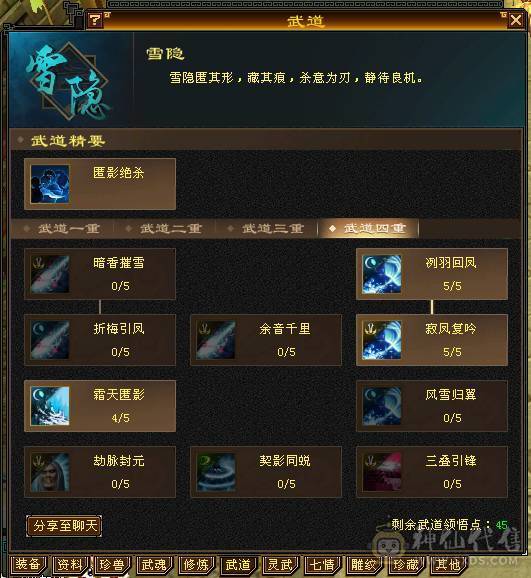Choose the 劫脉封元 skill icon

click(x=50, y=472)
